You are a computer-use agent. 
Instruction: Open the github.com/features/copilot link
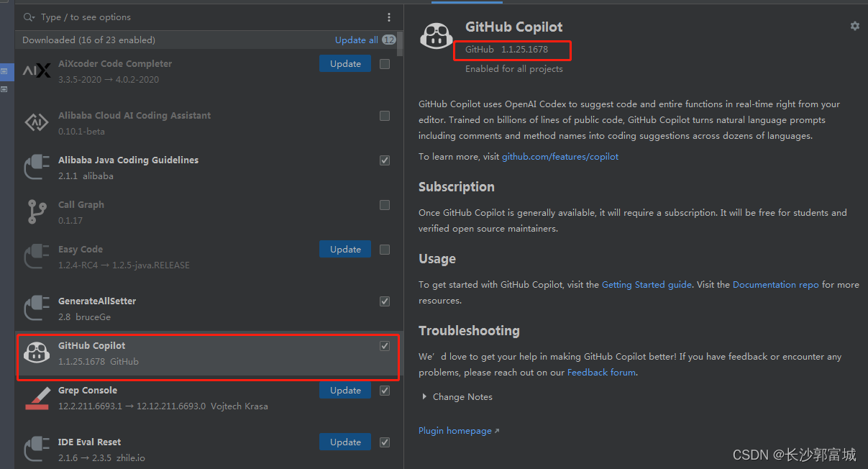tap(560, 156)
